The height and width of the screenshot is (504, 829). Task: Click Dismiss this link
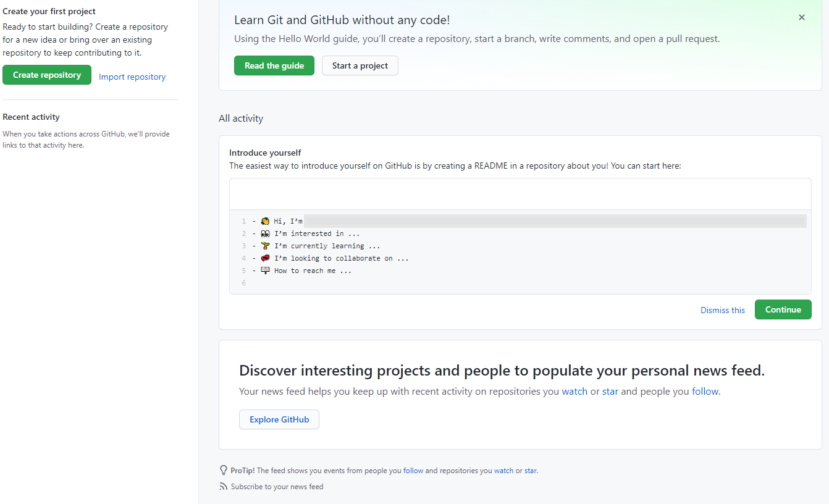[x=723, y=310]
